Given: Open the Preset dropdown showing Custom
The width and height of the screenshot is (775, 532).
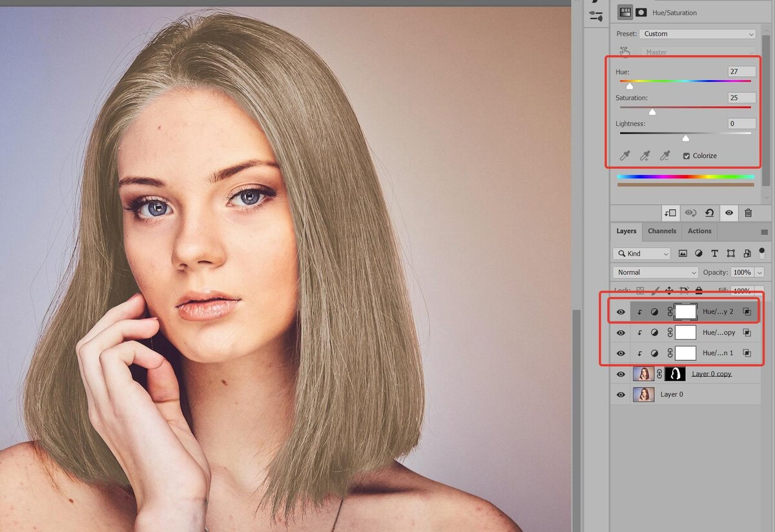Looking at the screenshot, I should (x=697, y=34).
